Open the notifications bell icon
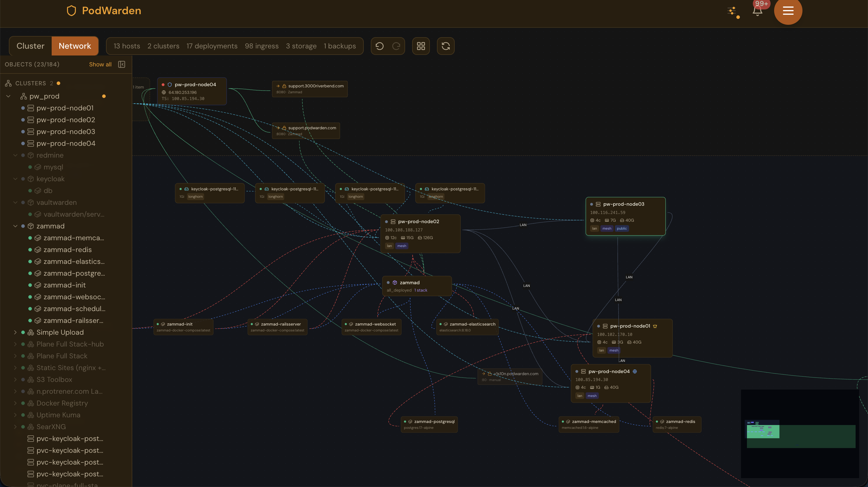This screenshot has height=487, width=868. (x=757, y=11)
